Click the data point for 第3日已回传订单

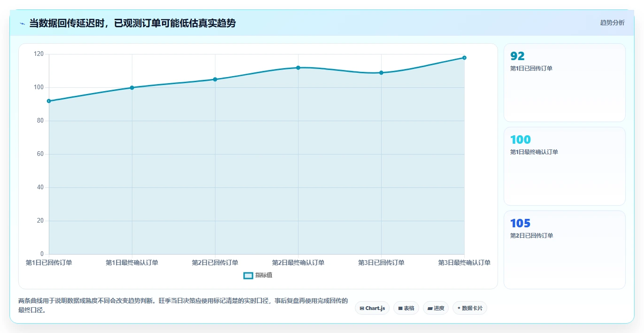pos(381,73)
